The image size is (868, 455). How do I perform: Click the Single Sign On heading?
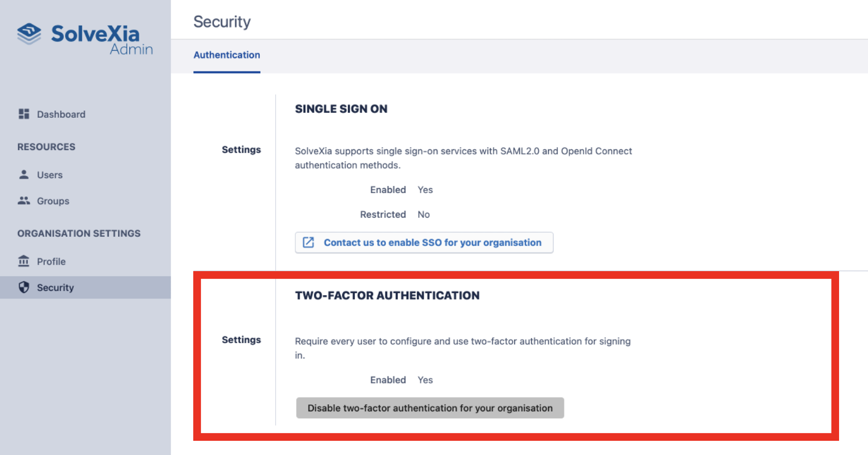point(341,109)
